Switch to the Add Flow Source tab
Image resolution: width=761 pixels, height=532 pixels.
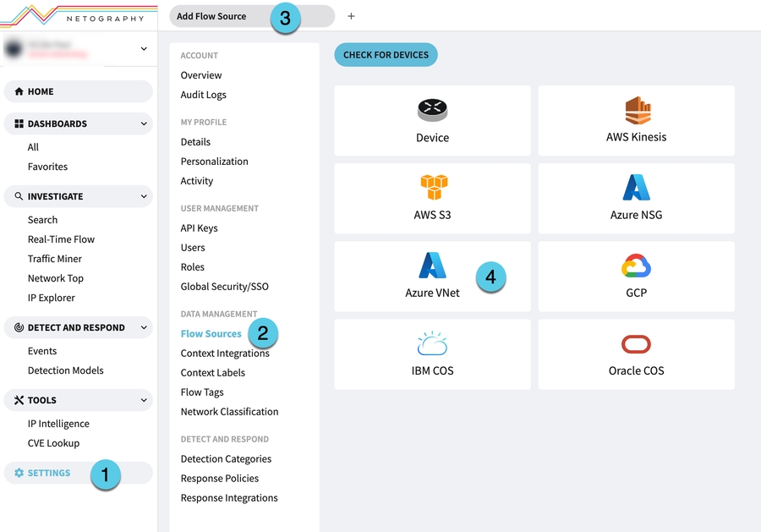pyautogui.click(x=212, y=16)
